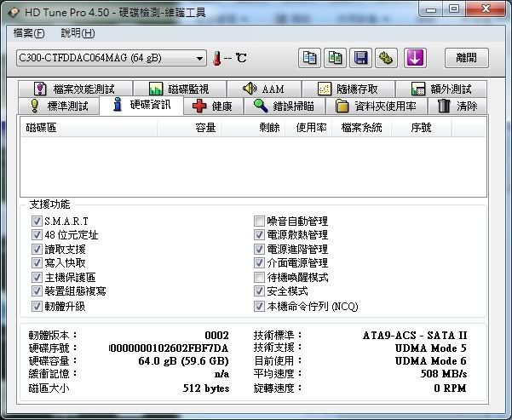The width and height of the screenshot is (512, 420).
Task: Open the 說明(H) menu
Action: (x=78, y=33)
